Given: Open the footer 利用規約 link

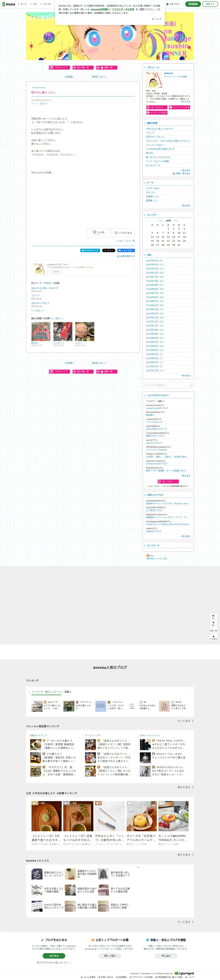Looking at the screenshot, I should 121,977.
